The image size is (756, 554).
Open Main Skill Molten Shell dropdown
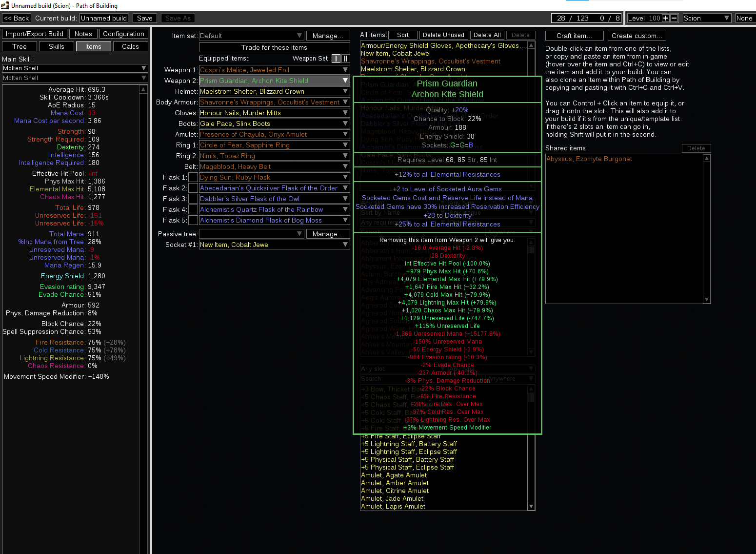click(x=75, y=68)
